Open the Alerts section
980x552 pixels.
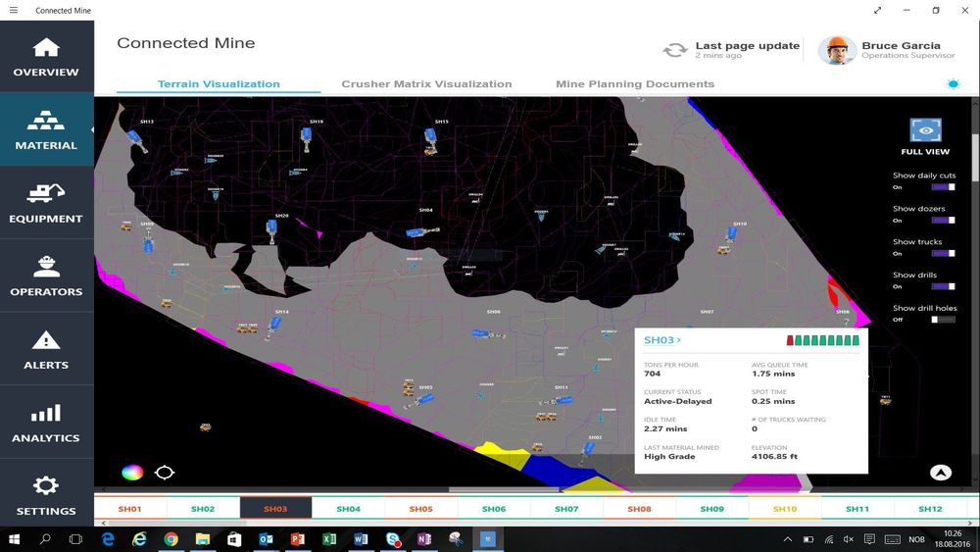coord(46,349)
